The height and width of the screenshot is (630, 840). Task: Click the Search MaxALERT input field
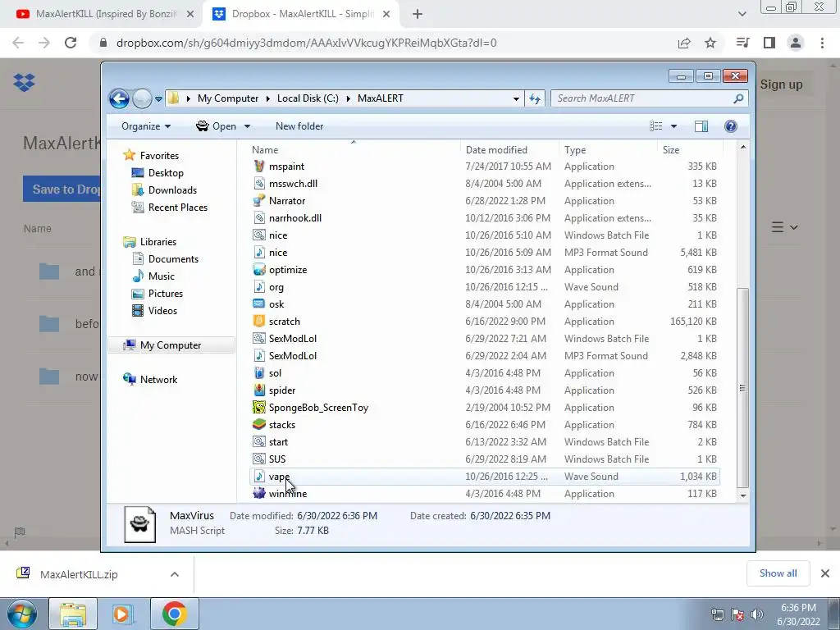(643, 98)
